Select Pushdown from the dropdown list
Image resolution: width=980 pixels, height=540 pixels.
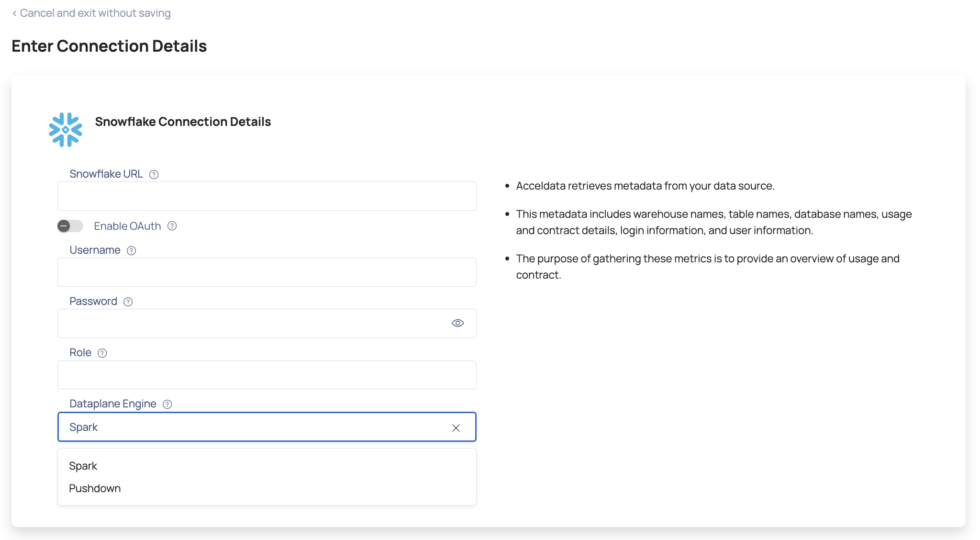tap(267, 488)
